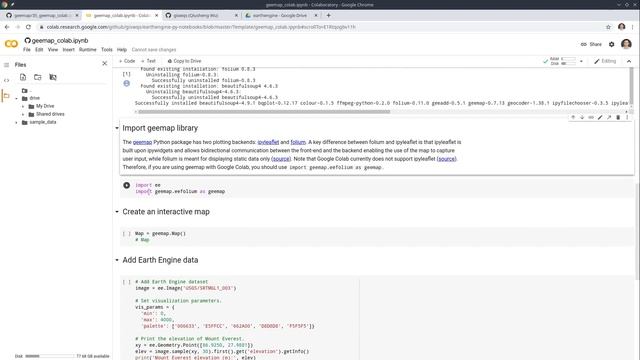
Task: Open the cell's more actions menu
Action: [627, 117]
